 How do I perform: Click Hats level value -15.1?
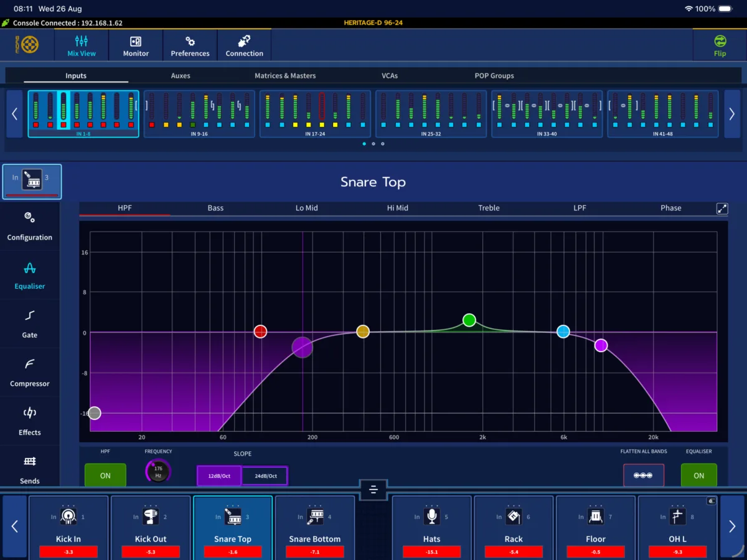[x=431, y=552]
